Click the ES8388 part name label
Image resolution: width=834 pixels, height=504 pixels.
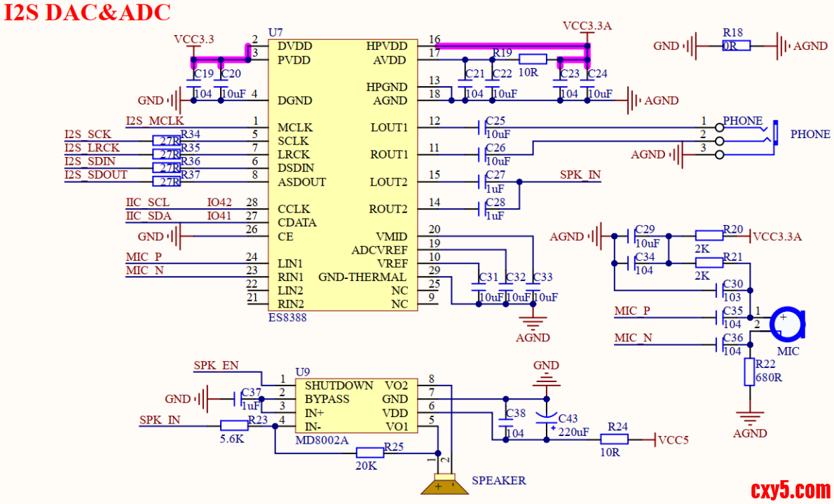pyautogui.click(x=287, y=318)
